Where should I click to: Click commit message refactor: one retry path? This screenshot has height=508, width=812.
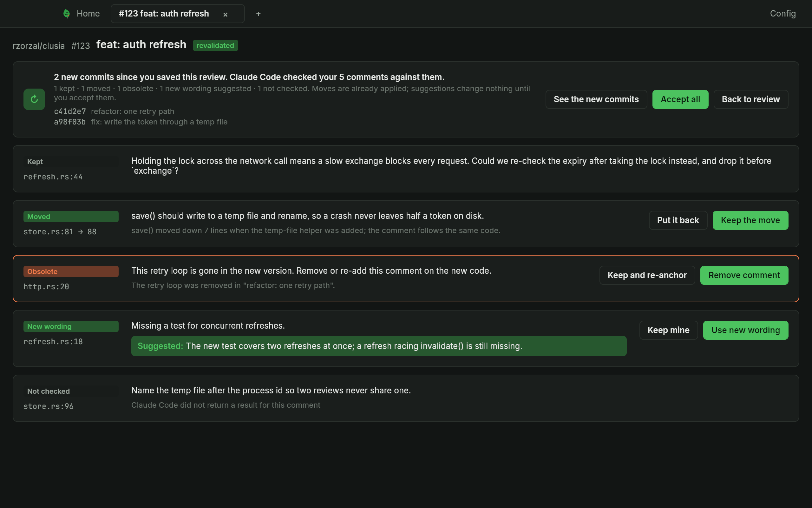point(133,111)
